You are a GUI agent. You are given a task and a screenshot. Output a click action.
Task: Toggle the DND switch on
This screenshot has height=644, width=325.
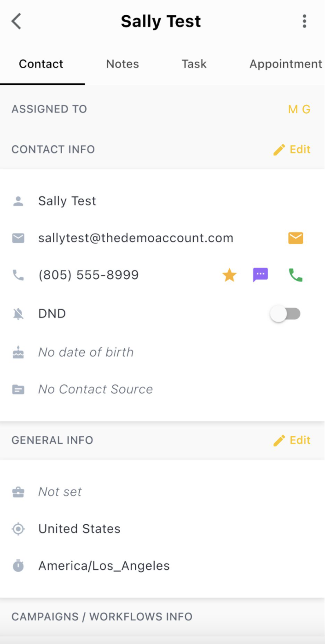pyautogui.click(x=285, y=314)
